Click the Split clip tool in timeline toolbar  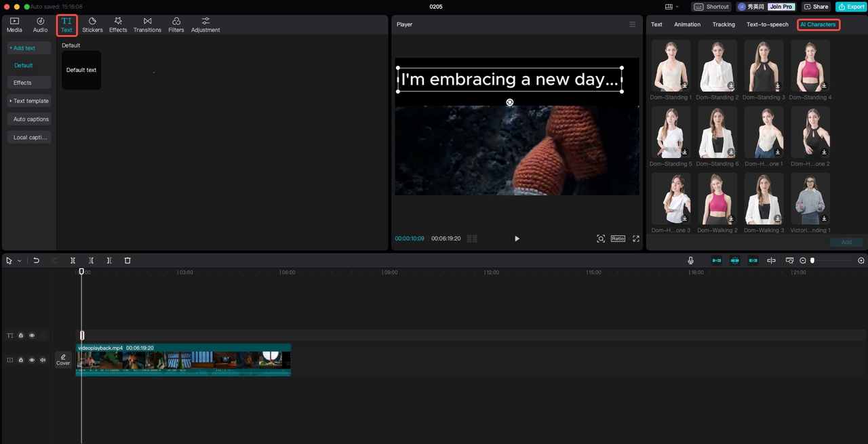[x=73, y=260]
